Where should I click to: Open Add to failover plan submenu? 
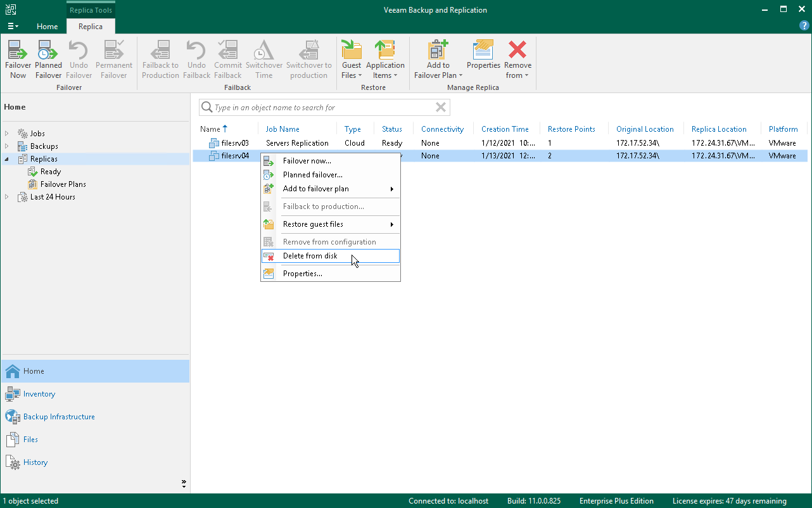[x=331, y=189]
